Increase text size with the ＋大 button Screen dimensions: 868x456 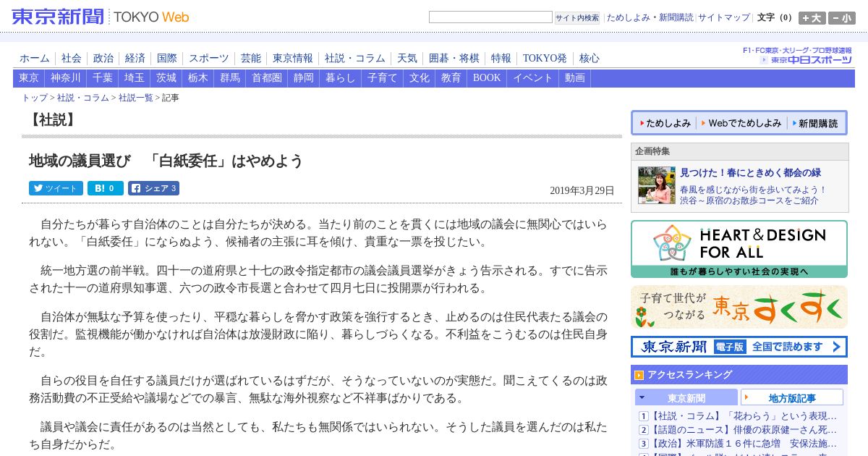(x=812, y=18)
